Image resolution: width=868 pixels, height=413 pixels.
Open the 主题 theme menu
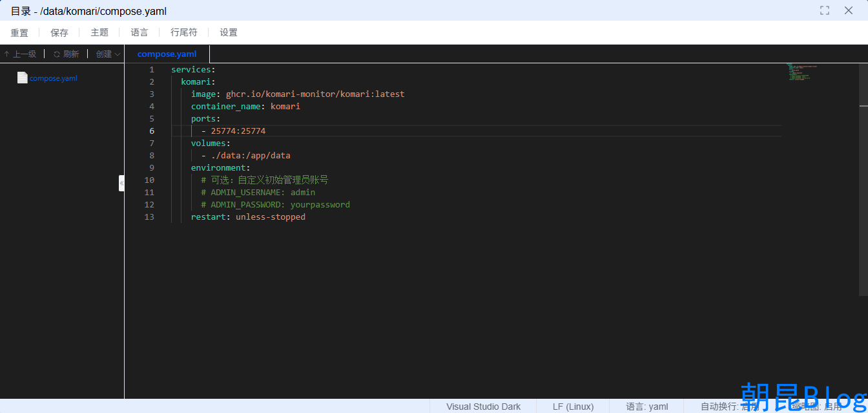click(99, 32)
